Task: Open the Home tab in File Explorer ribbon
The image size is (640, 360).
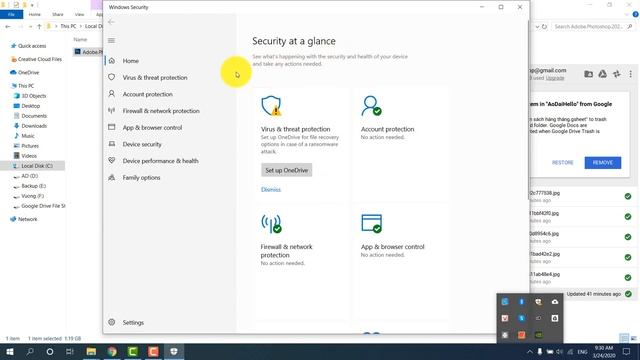Action: tap(35, 14)
